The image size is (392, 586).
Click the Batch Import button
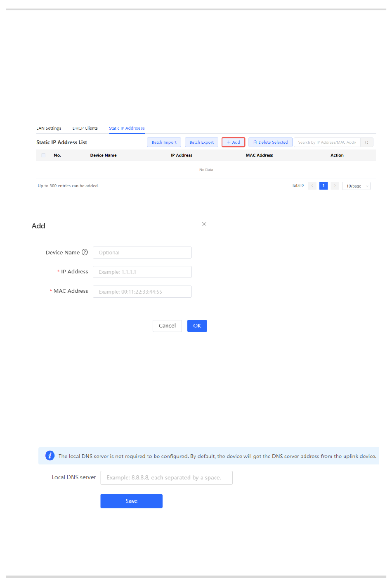164,142
